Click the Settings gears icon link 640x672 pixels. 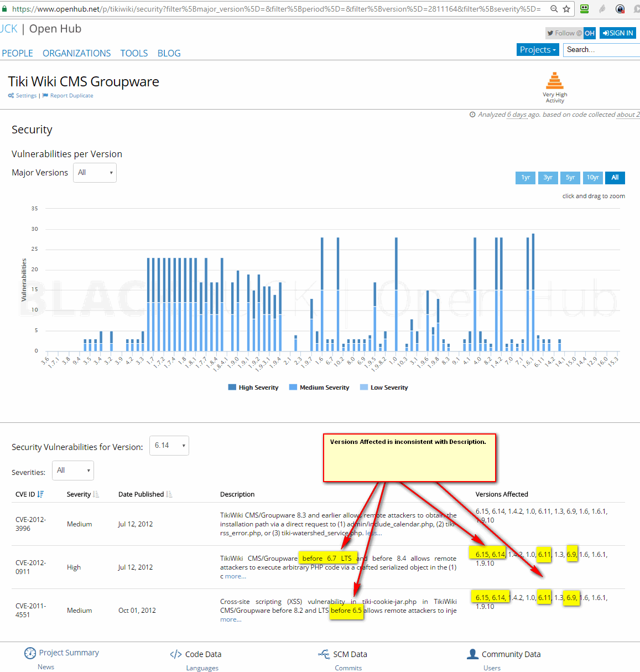(22, 96)
